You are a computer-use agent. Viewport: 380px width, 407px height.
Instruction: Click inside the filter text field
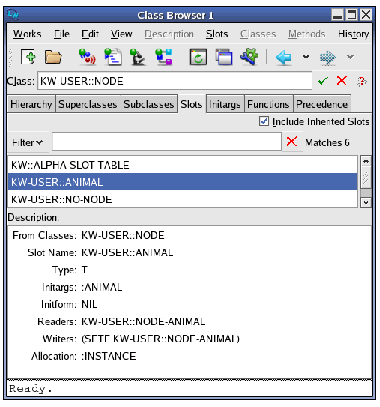tap(167, 142)
